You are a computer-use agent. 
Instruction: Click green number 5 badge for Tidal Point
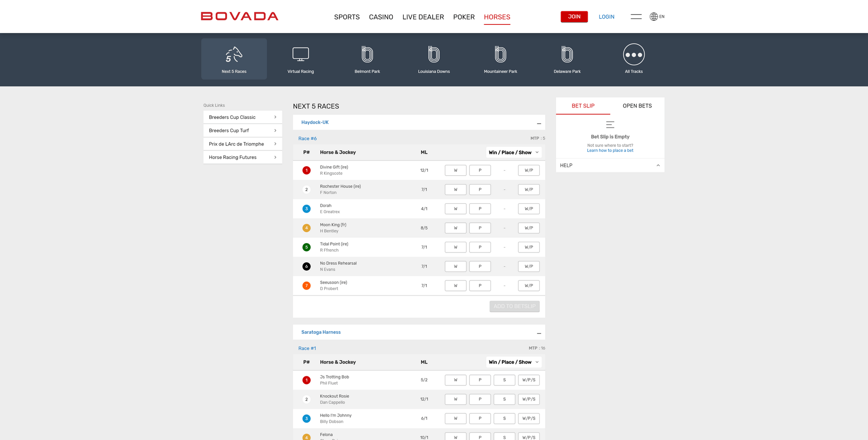(x=307, y=247)
